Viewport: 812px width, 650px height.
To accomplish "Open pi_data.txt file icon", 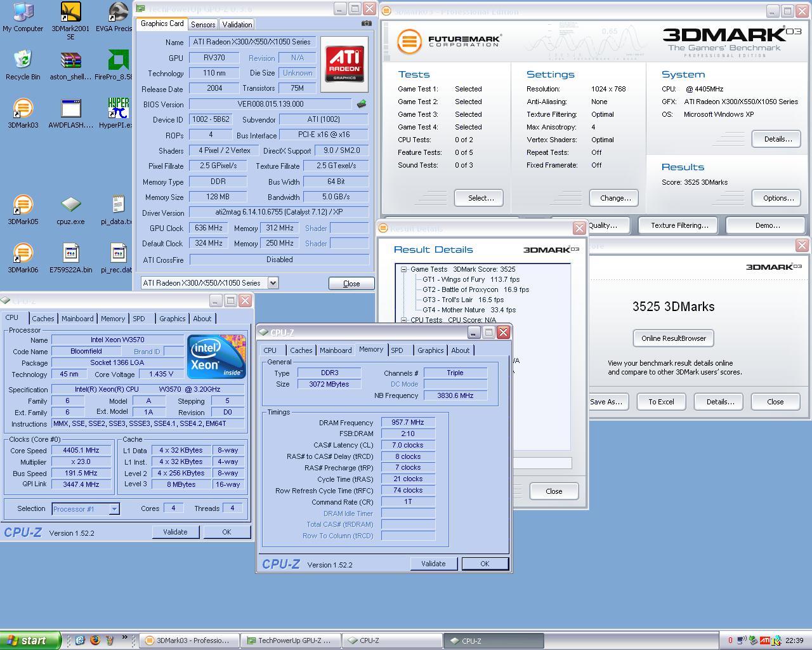I will click(117, 209).
